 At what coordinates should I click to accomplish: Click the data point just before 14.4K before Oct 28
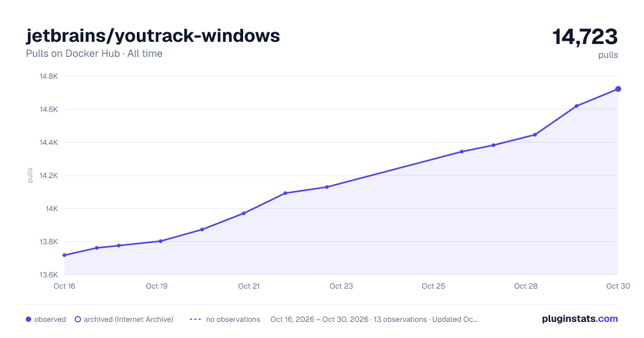point(493,145)
